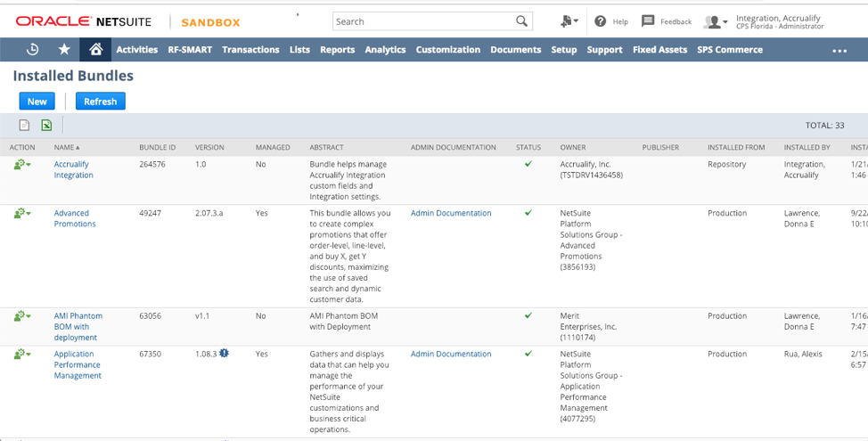Click the search magnifier icon

(521, 21)
